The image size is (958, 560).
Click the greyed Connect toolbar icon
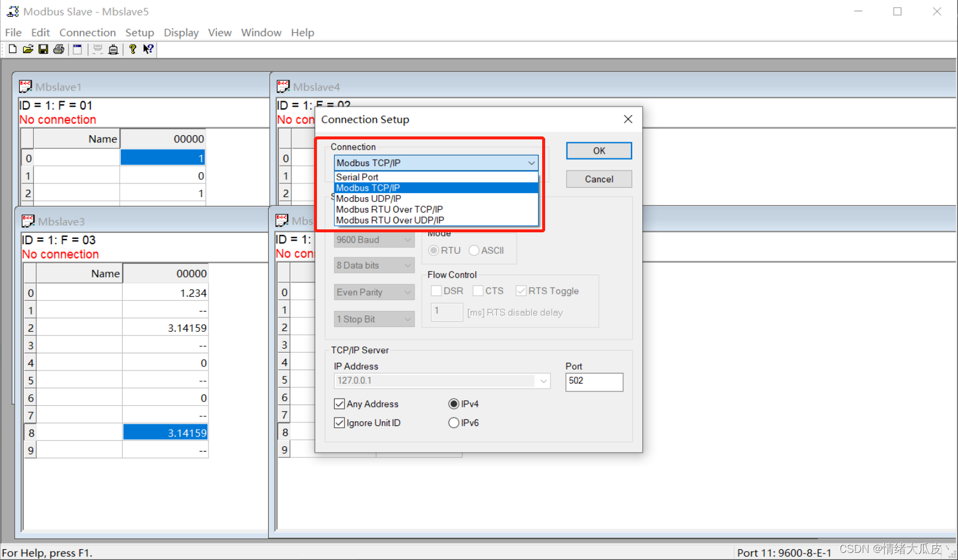98,49
